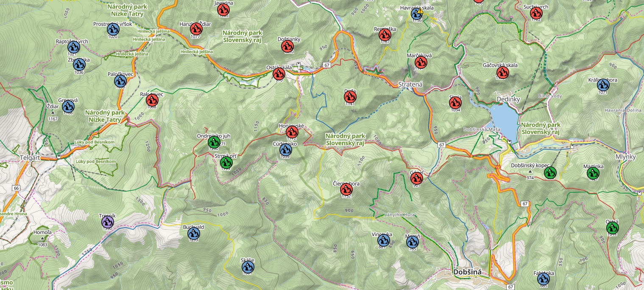Select the purple Tresník peak marker
The width and height of the screenshot is (644, 290).
pos(108,222)
